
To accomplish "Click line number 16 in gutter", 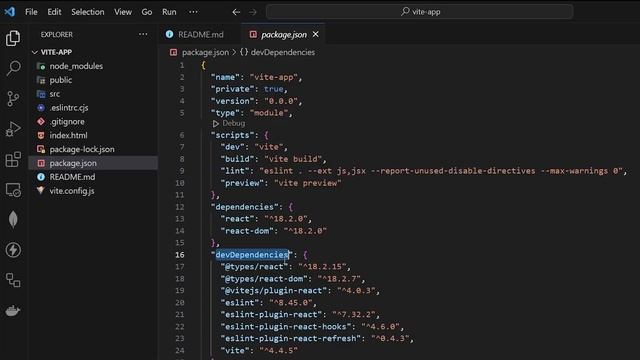I will tap(180, 255).
